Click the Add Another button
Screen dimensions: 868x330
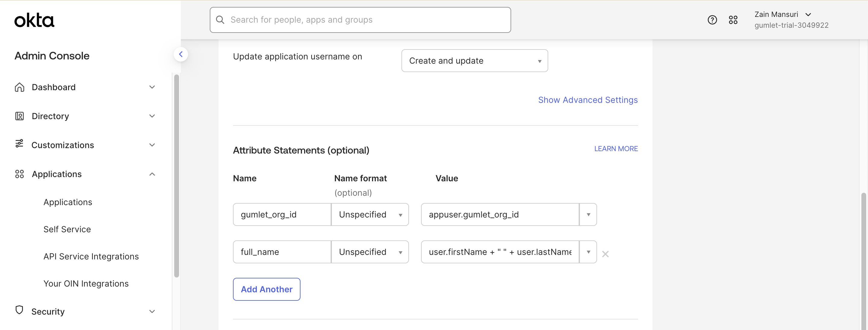point(266,289)
